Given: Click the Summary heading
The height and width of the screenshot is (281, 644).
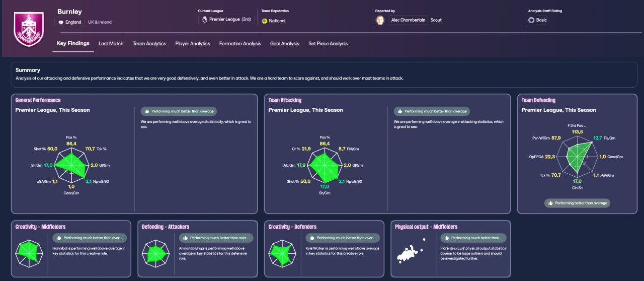Looking at the screenshot, I should click(28, 70).
